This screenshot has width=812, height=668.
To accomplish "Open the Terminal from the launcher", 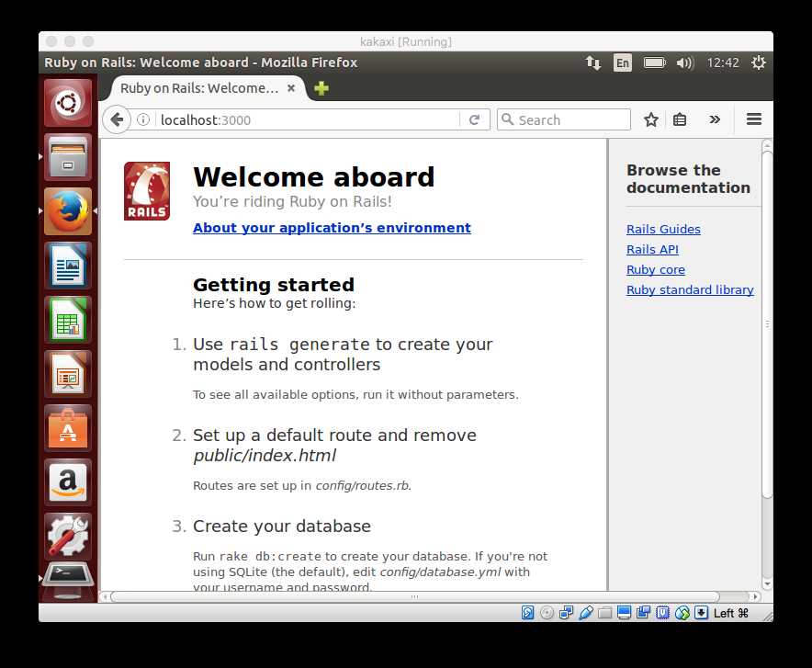I will [68, 577].
